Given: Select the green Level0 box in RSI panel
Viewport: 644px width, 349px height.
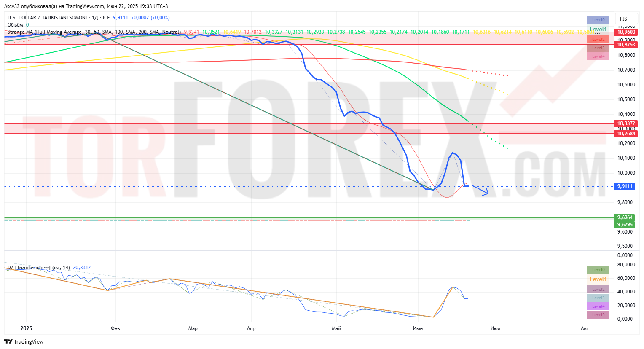Looking at the screenshot, I should [x=598, y=270].
